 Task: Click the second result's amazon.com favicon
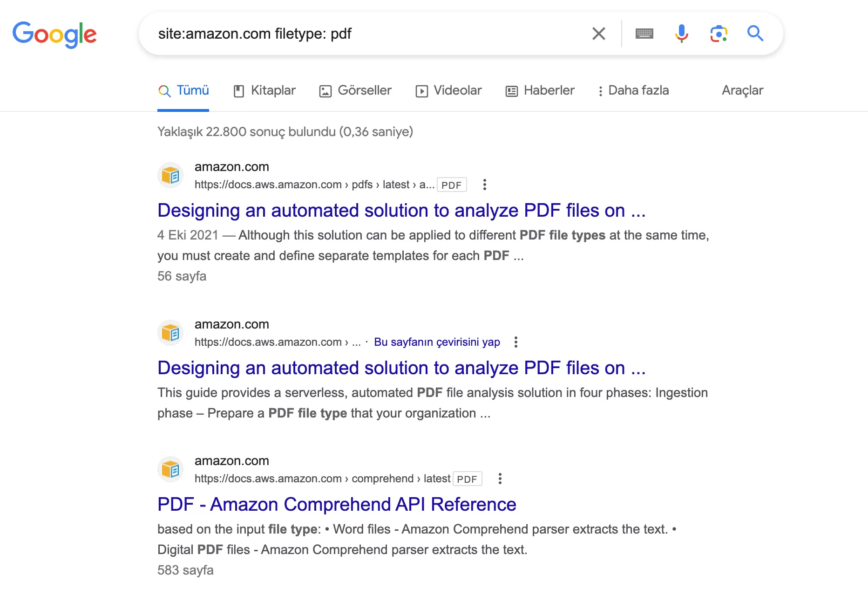coord(170,333)
